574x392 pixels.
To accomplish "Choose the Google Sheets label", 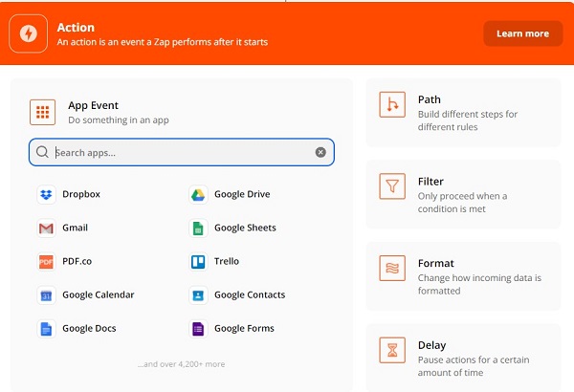I will (245, 228).
